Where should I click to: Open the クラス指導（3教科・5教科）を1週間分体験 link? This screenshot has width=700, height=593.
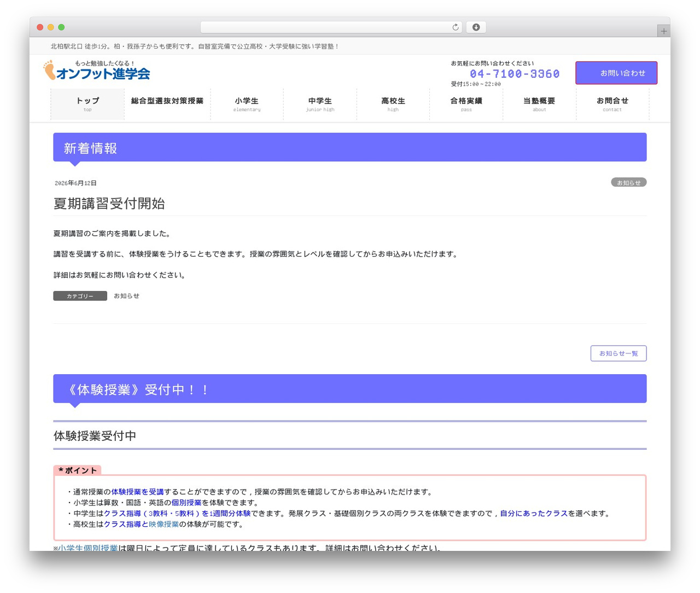(x=177, y=514)
